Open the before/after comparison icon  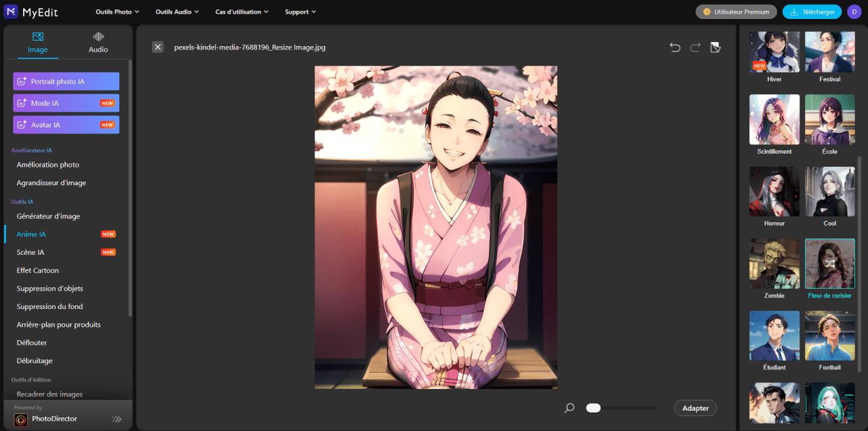715,47
